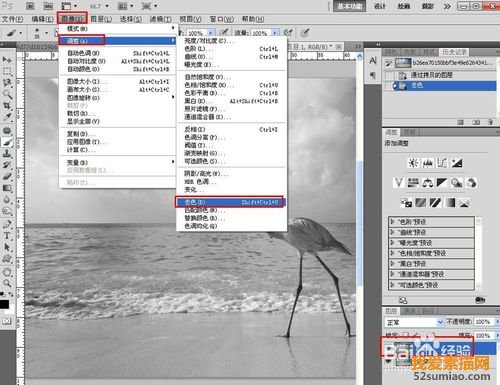This screenshot has height=385, width=500.
Task: Add a Vibrance adjustment icon
Action: pos(399,183)
